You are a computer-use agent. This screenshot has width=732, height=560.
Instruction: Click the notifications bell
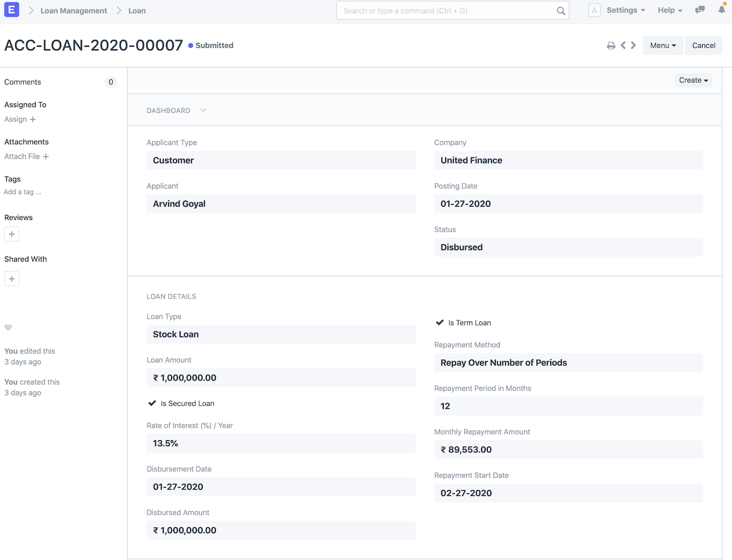pyautogui.click(x=721, y=10)
